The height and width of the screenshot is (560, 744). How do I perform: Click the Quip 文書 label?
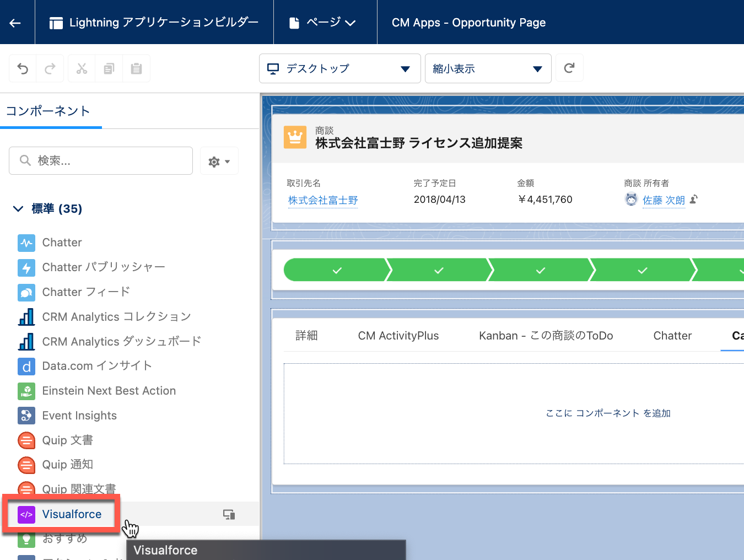click(x=68, y=440)
